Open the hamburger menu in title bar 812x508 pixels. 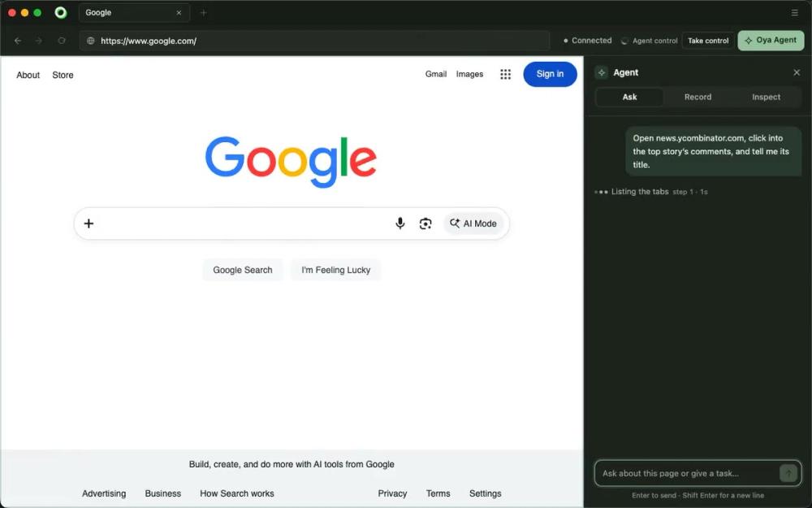[x=794, y=12]
